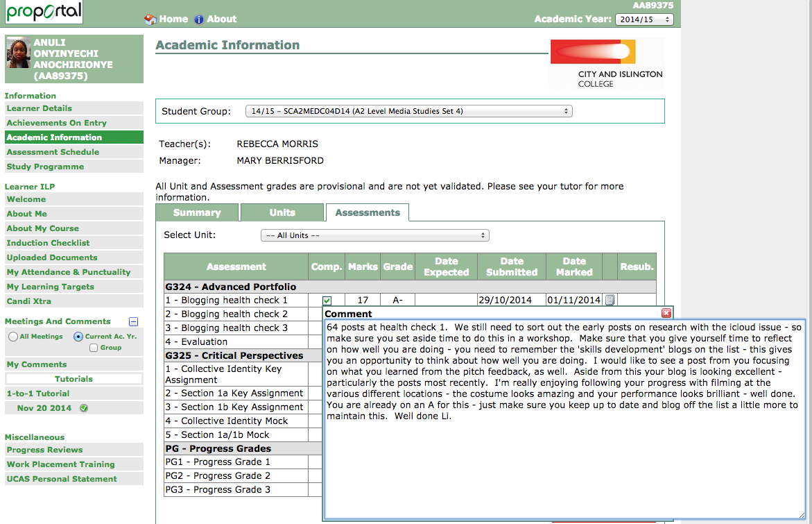The image size is (812, 524).
Task: Click the Tutorials field
Action: [x=74, y=379]
